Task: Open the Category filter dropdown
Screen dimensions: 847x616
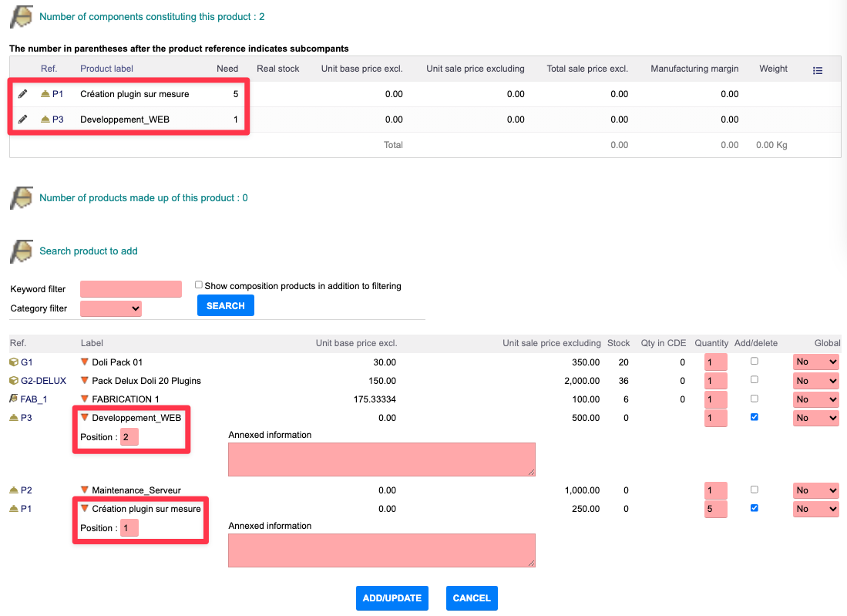Action: [x=111, y=308]
